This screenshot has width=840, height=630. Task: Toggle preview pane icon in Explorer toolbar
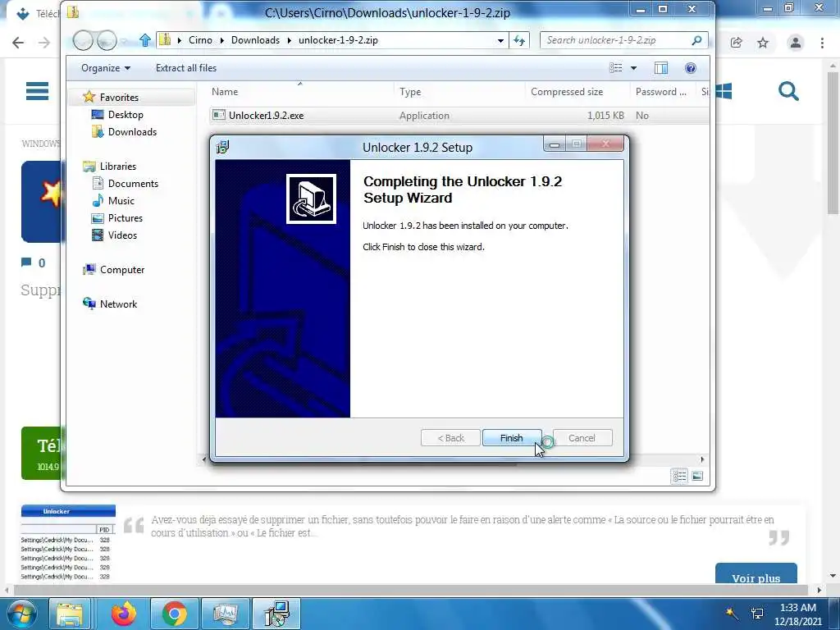point(661,68)
